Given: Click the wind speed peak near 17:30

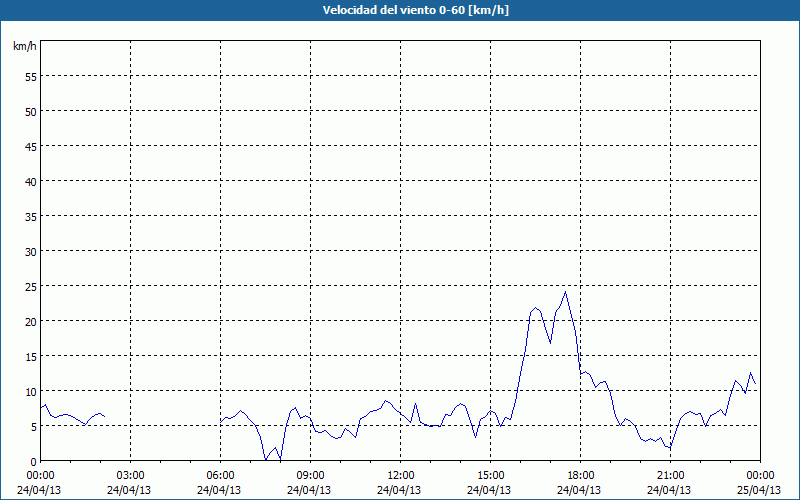Looking at the screenshot, I should pos(565,292).
